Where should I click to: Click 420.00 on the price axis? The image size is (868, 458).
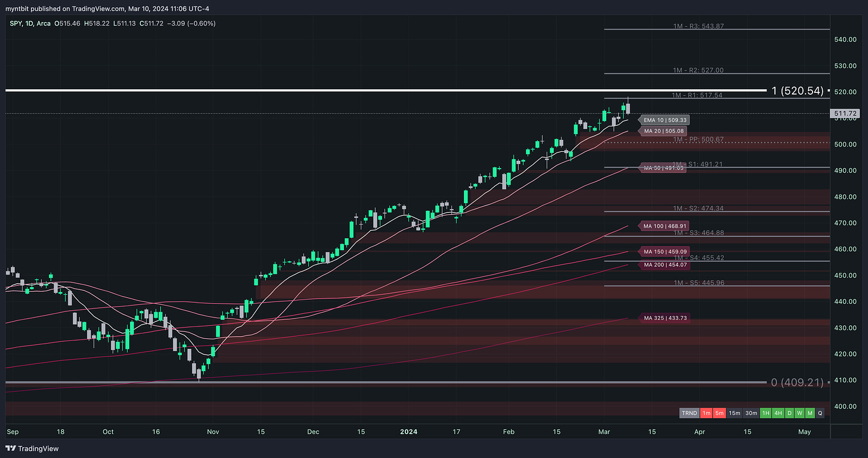tap(845, 354)
